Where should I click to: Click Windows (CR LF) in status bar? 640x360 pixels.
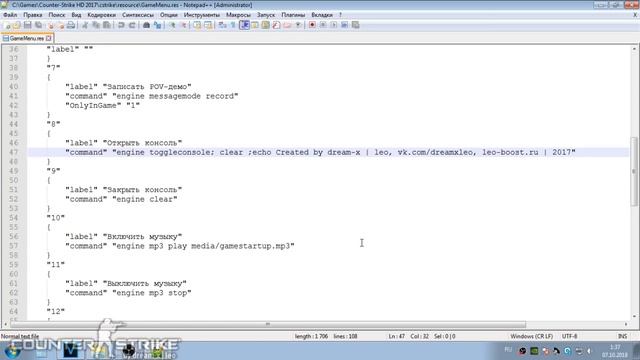pyautogui.click(x=531, y=336)
